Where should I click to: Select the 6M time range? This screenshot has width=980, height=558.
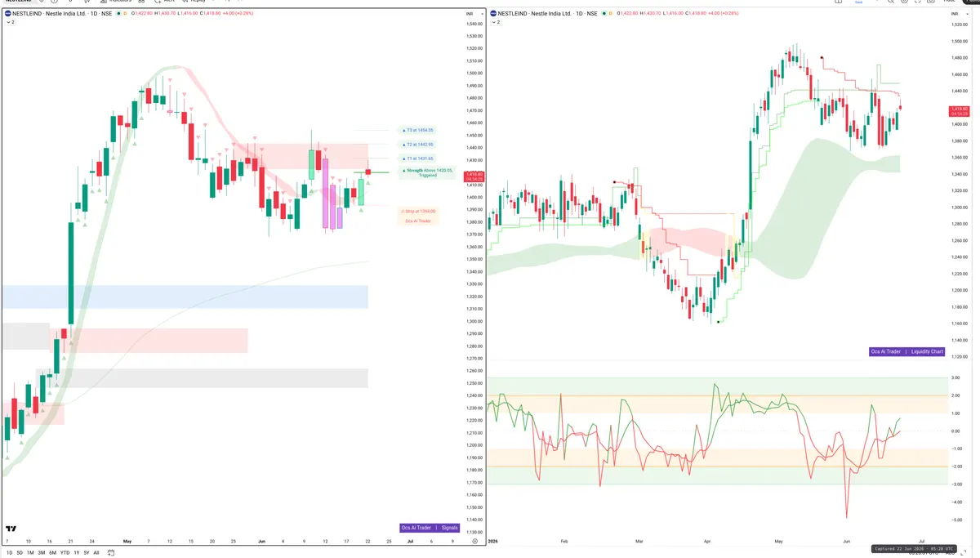[52, 552]
